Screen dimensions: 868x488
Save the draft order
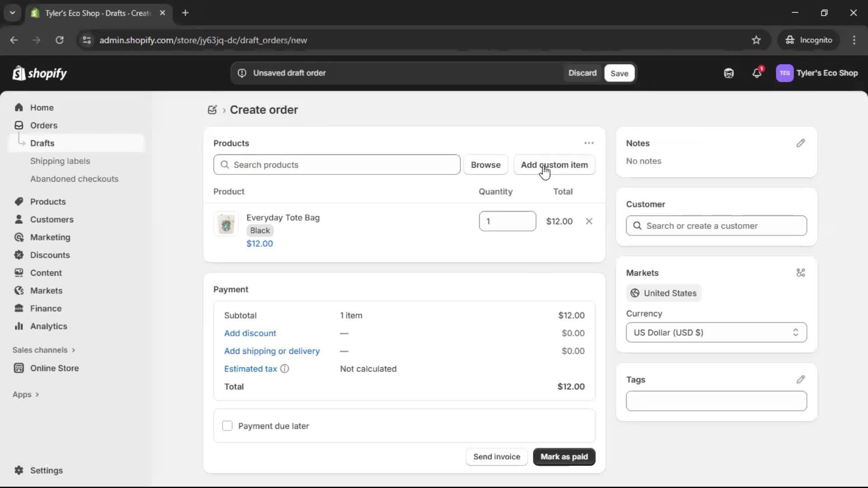[x=619, y=73]
